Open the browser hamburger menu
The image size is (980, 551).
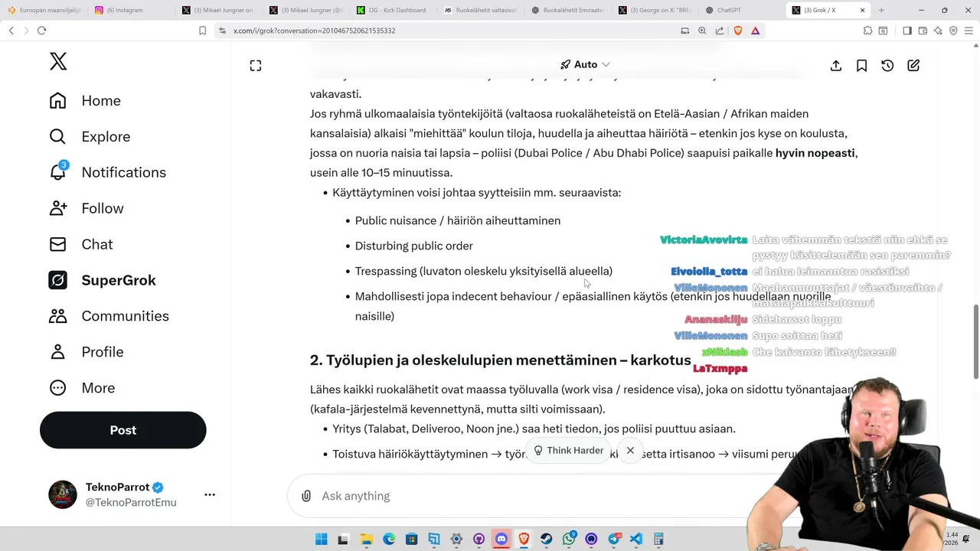coord(969,31)
